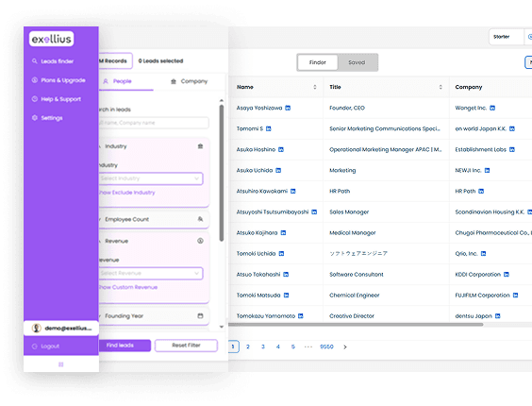Open the Select Revenue dropdown
This screenshot has width=532, height=406.
click(151, 274)
